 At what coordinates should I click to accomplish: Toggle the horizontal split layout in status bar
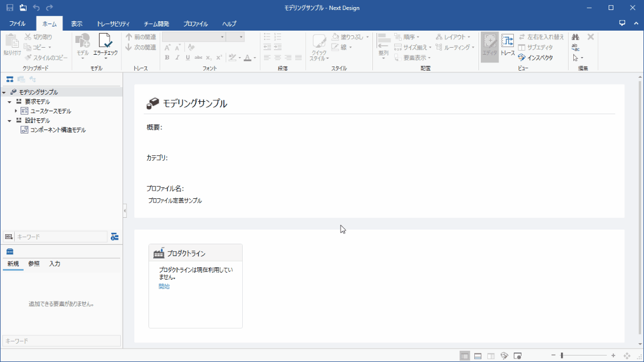pyautogui.click(x=478, y=356)
